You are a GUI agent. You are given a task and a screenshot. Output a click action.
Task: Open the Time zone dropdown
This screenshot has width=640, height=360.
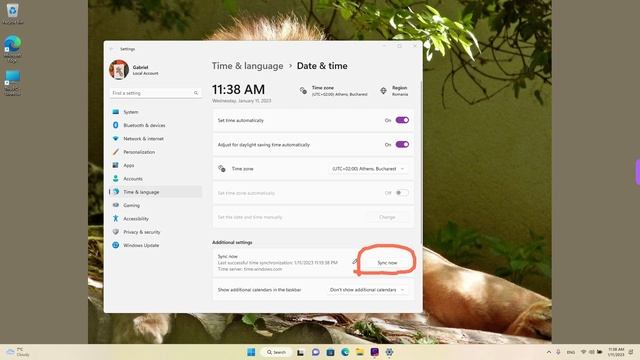tap(368, 169)
